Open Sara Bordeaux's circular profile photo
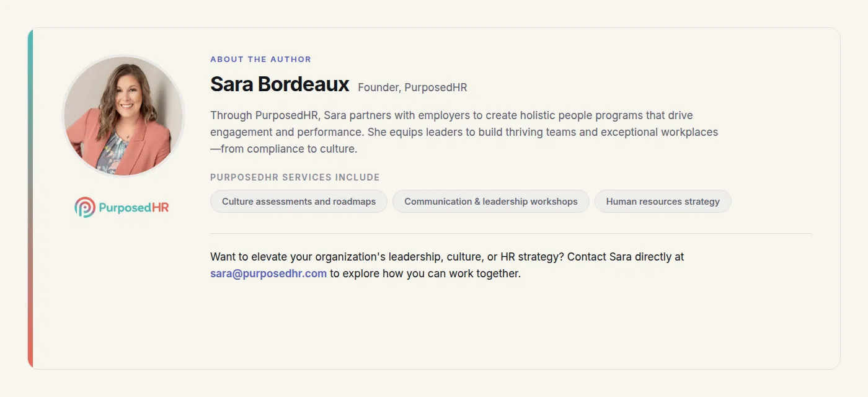 [123, 116]
